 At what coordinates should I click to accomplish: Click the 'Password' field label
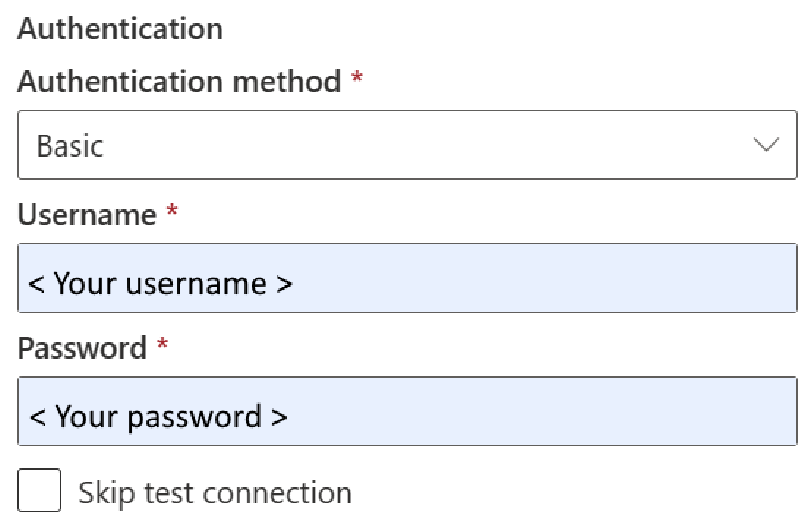82,348
